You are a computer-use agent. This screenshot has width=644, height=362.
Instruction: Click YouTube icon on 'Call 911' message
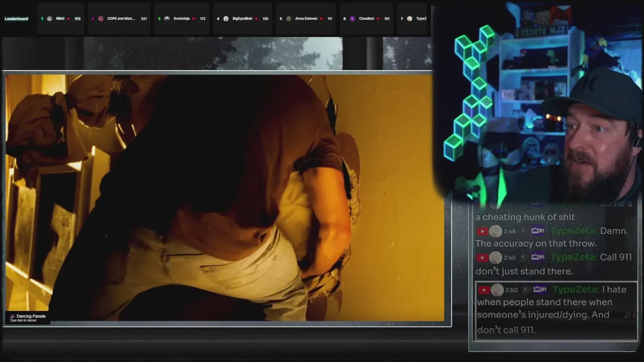coord(482,257)
